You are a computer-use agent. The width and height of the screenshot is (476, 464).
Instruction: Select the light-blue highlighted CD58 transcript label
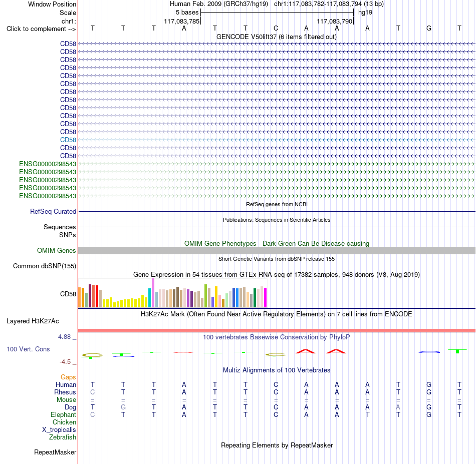[x=68, y=140]
